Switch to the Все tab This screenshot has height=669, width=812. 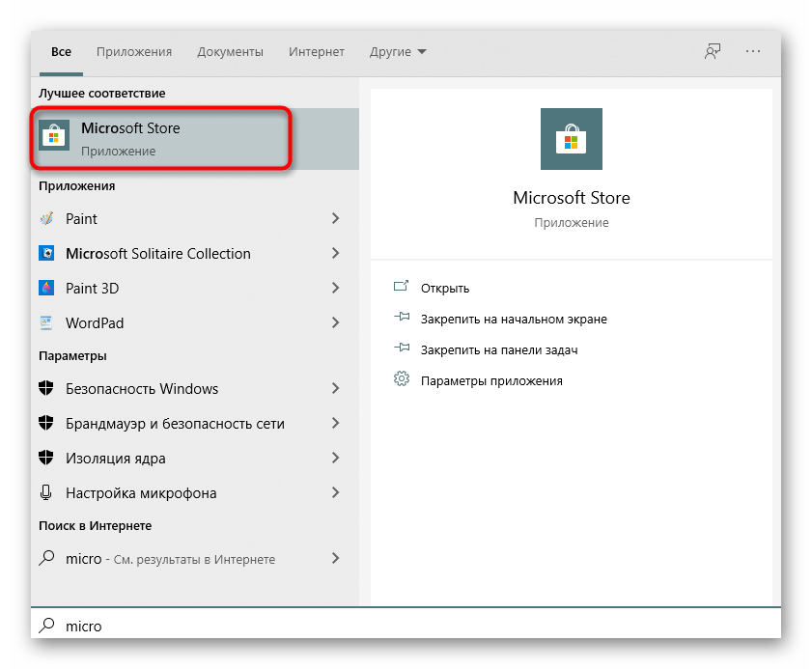[x=61, y=52]
